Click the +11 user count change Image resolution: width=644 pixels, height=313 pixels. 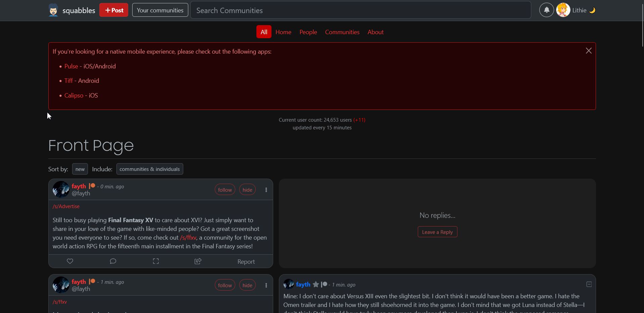359,120
